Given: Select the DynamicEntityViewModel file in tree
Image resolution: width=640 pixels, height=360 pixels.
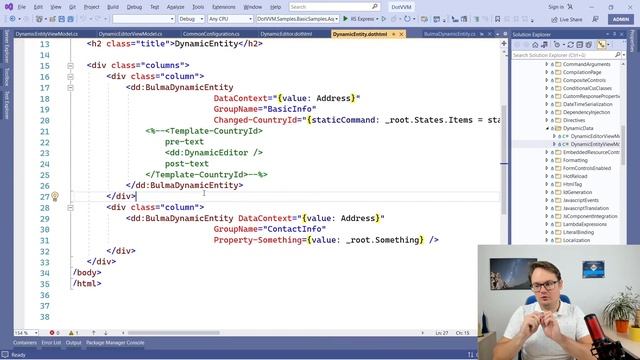Looking at the screenshot, I should pyautogui.click(x=595, y=144).
